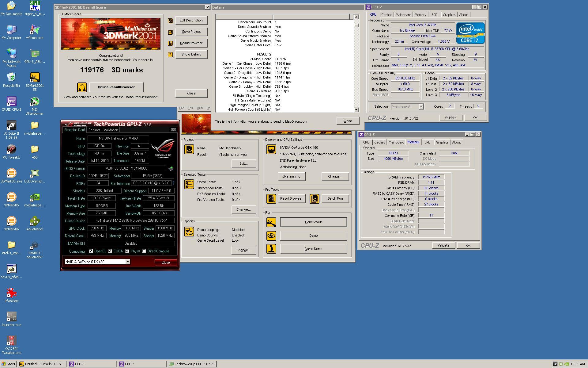Launch the 3DMark03.exe desktop shortcut
The height and width of the screenshot is (368, 588).
coord(11,175)
